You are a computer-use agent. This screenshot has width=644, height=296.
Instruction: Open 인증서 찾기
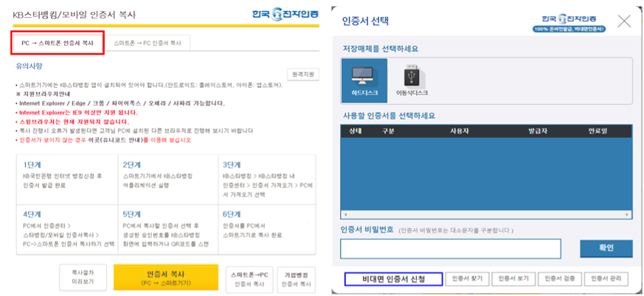[x=468, y=279]
